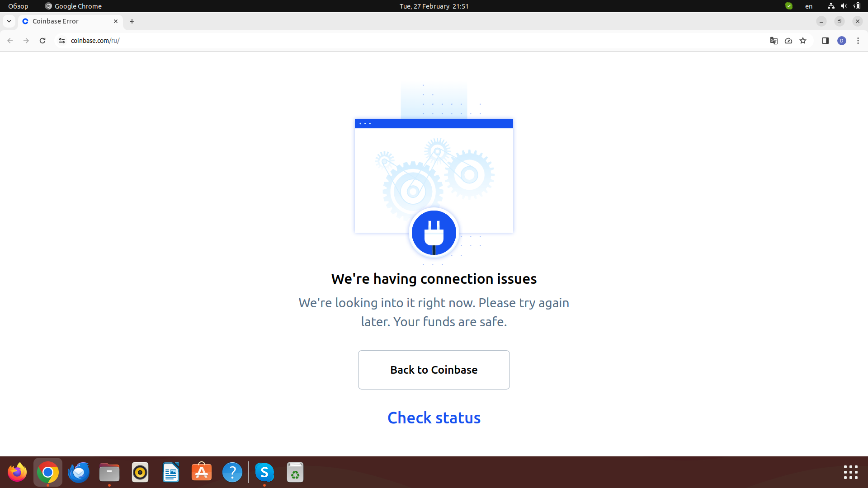Image resolution: width=868 pixels, height=488 pixels.
Task: Open the en keyboard layout indicator
Action: click(x=809, y=6)
